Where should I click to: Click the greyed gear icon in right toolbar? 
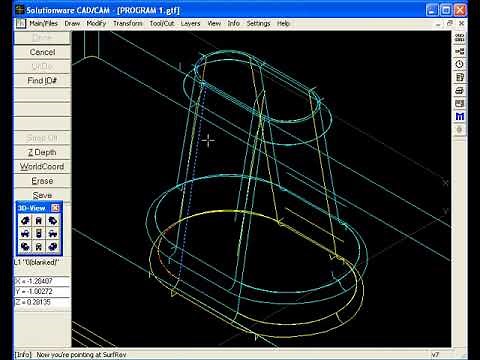[460, 129]
